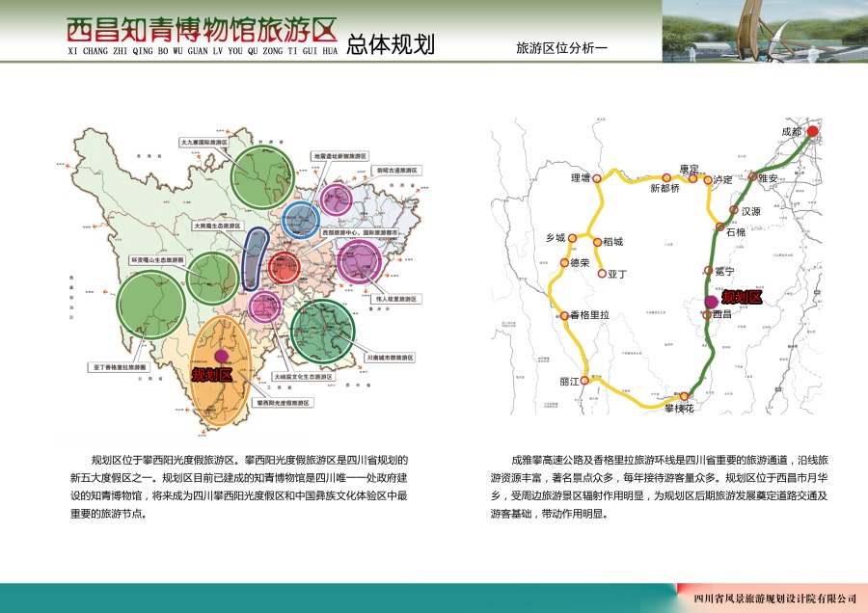Expand the 亚丁香格里拉旅游圈 label

[119, 368]
